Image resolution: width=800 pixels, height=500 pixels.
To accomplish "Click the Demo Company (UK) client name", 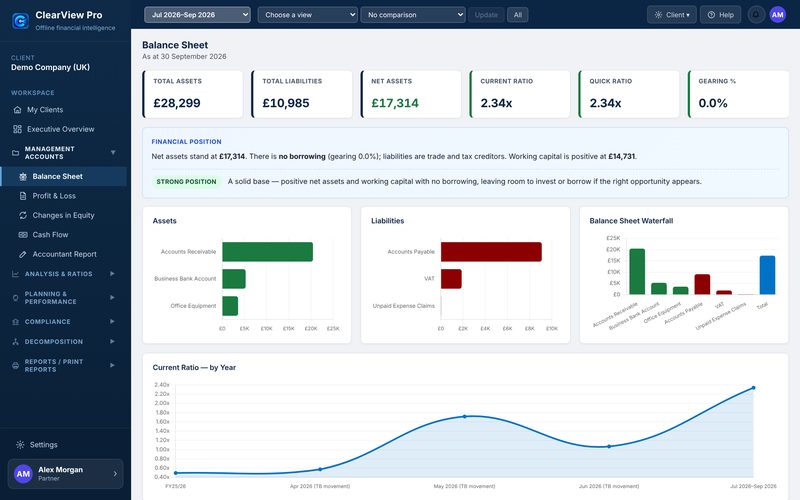I will click(x=51, y=67).
